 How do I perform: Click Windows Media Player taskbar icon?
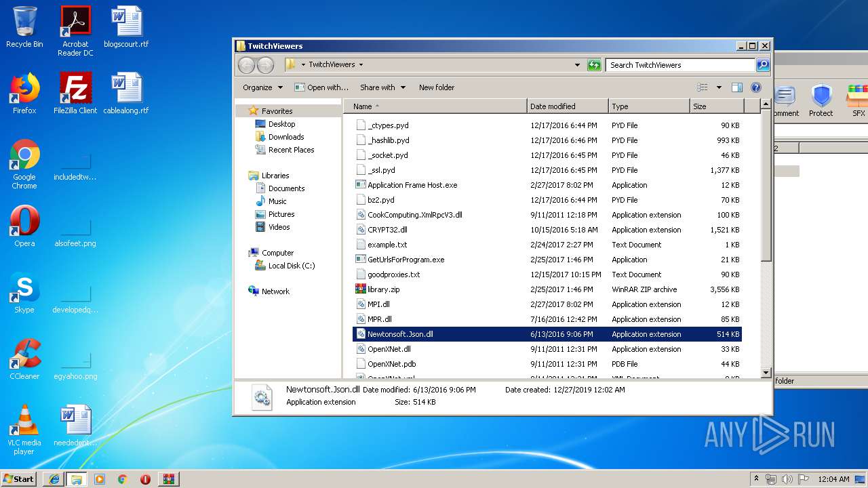[100, 479]
